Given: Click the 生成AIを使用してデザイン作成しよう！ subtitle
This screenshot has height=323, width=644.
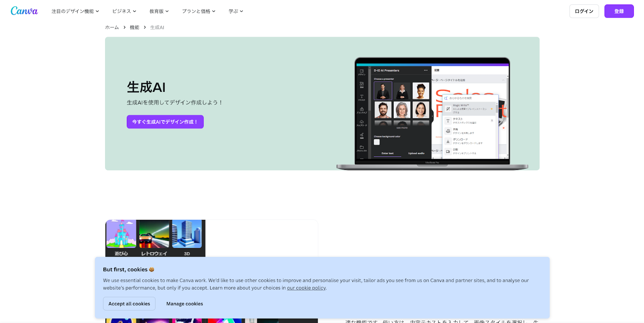Looking at the screenshot, I should click(175, 102).
